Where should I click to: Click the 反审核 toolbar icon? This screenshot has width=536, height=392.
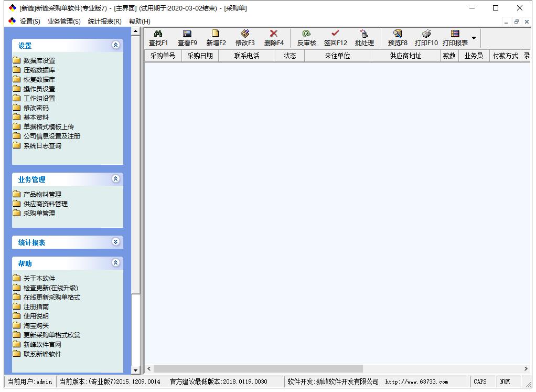coord(306,34)
